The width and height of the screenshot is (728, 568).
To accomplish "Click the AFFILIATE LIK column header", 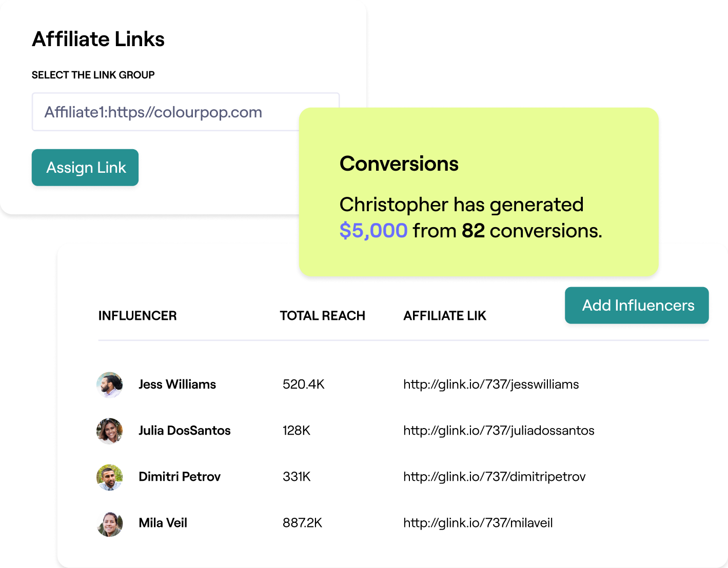I will click(x=444, y=315).
